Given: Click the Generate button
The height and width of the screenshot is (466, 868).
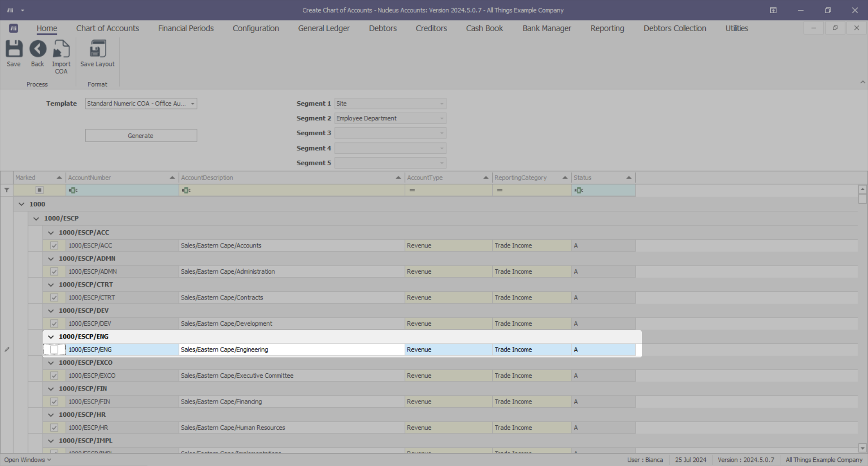Looking at the screenshot, I should click(x=141, y=136).
